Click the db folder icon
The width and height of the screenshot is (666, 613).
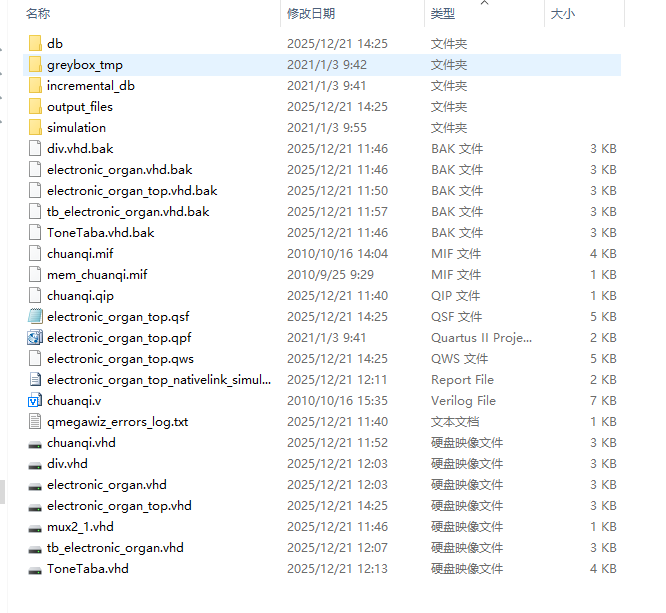click(x=35, y=43)
